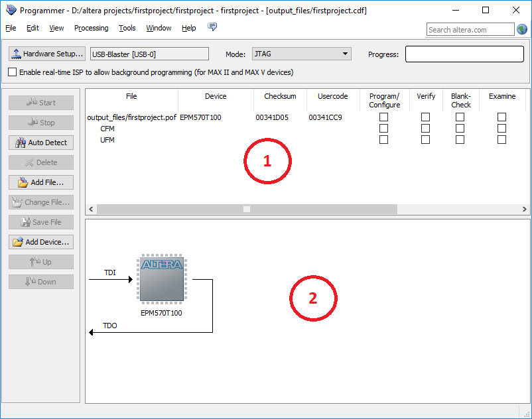The height and width of the screenshot is (419, 532).
Task: Open the Mode JTAG dropdown
Action: click(x=301, y=54)
